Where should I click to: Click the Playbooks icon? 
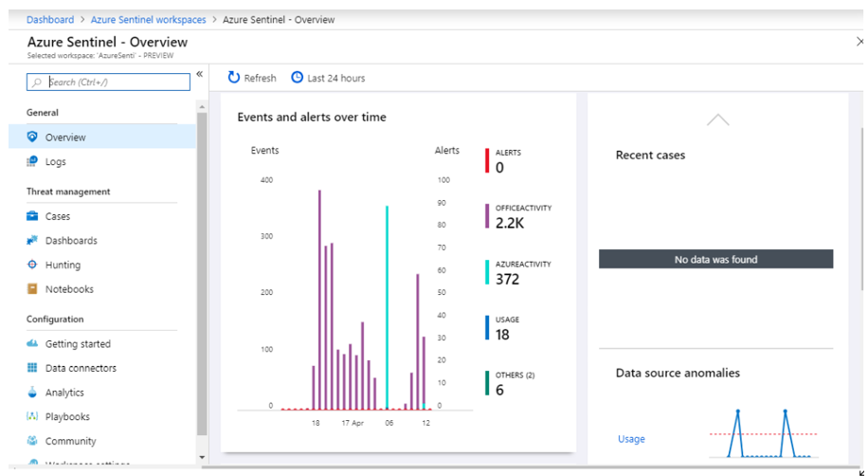pyautogui.click(x=32, y=416)
